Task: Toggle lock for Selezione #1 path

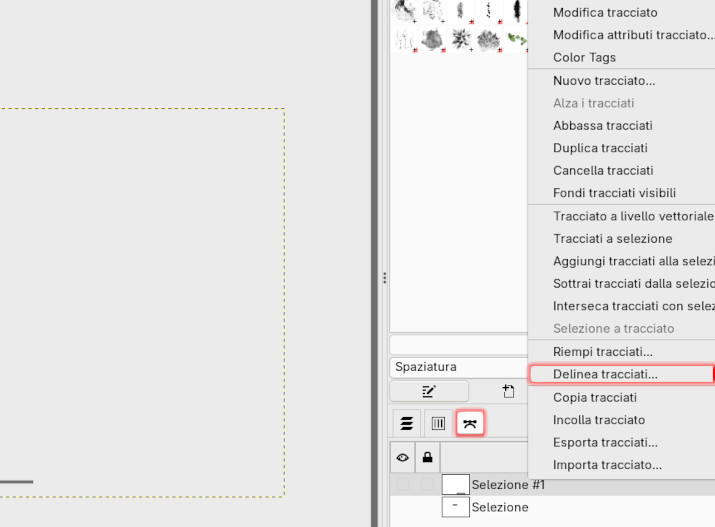Action: click(427, 484)
